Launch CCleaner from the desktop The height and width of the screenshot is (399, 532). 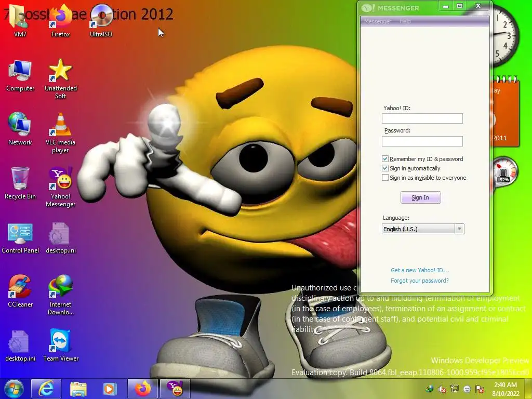click(x=20, y=291)
